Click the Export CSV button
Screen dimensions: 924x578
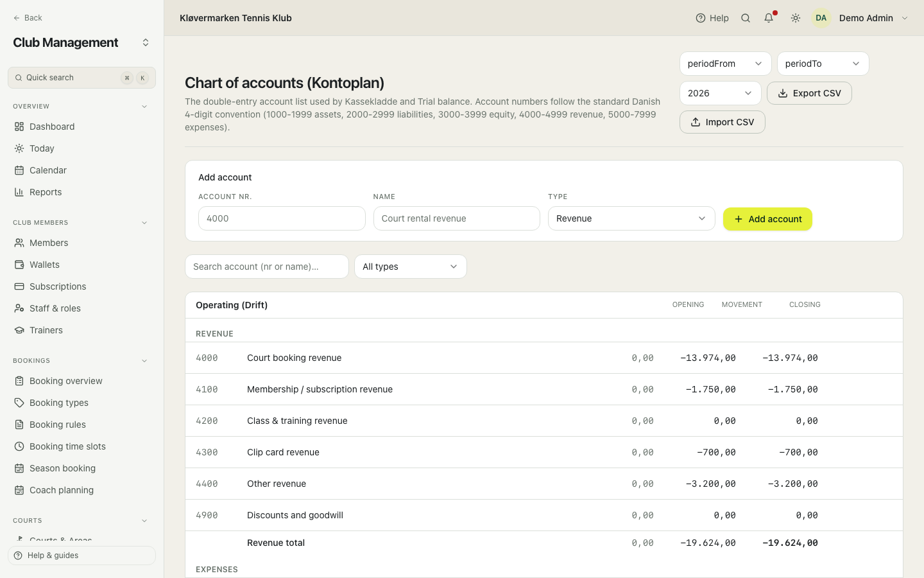point(809,93)
